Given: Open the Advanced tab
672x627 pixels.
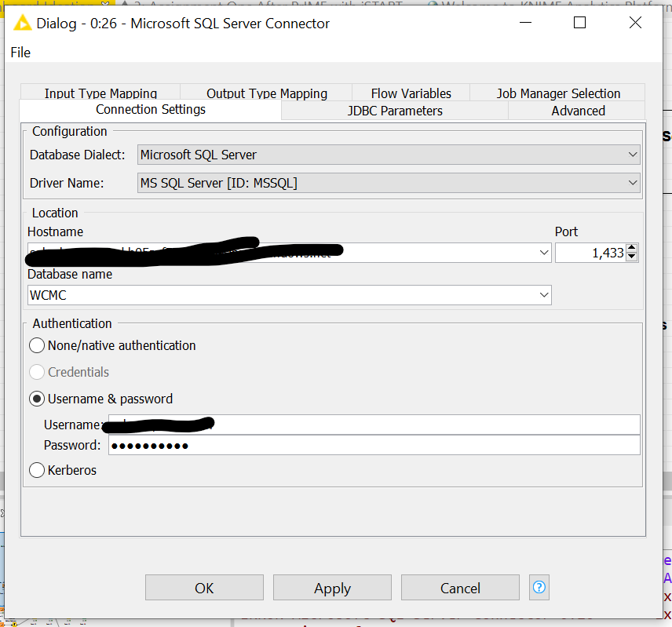Looking at the screenshot, I should [x=578, y=111].
